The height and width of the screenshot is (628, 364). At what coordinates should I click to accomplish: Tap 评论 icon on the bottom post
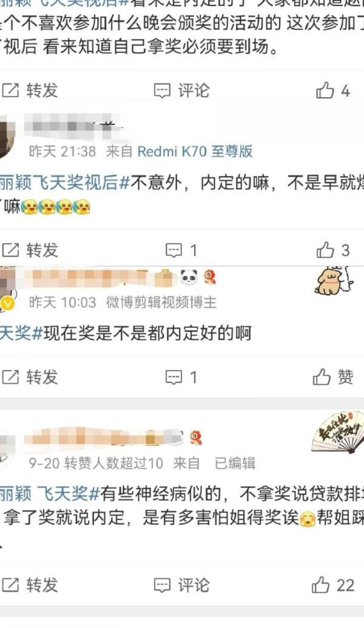click(182, 585)
